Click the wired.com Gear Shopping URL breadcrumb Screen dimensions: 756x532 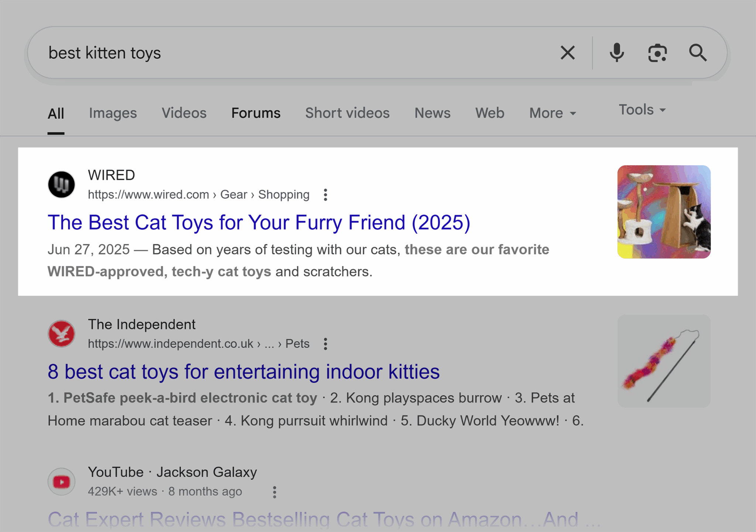[x=199, y=194]
